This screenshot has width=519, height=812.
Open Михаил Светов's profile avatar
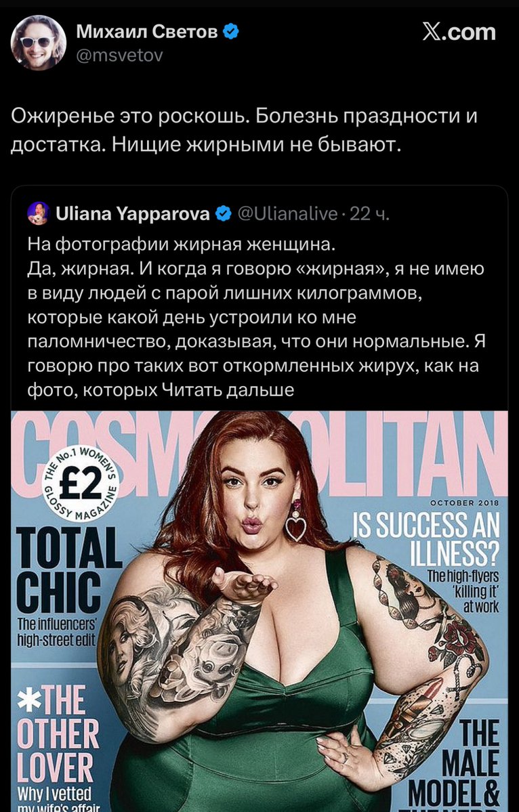[38, 42]
